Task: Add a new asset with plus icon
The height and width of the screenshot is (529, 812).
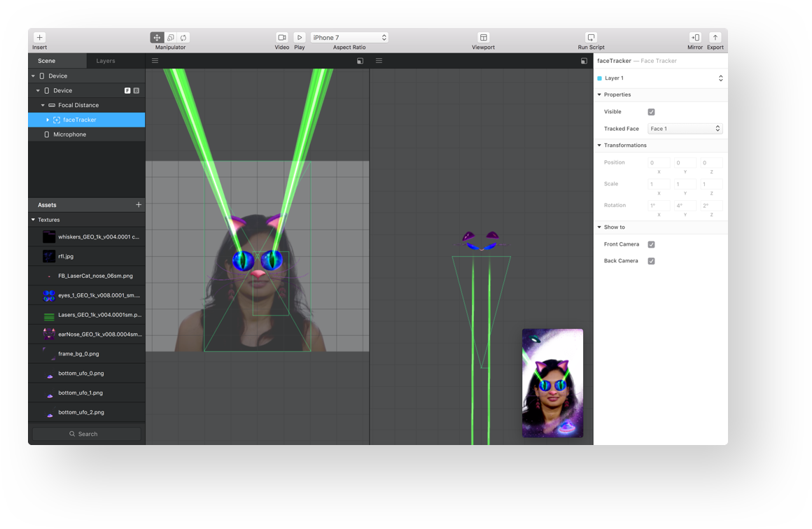Action: click(139, 205)
